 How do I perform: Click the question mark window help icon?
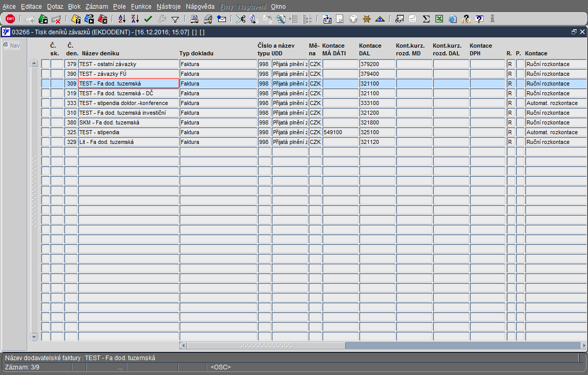tap(479, 19)
